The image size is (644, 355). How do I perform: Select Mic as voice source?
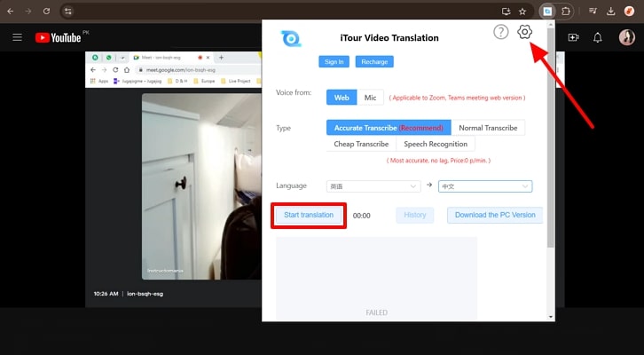coord(370,98)
